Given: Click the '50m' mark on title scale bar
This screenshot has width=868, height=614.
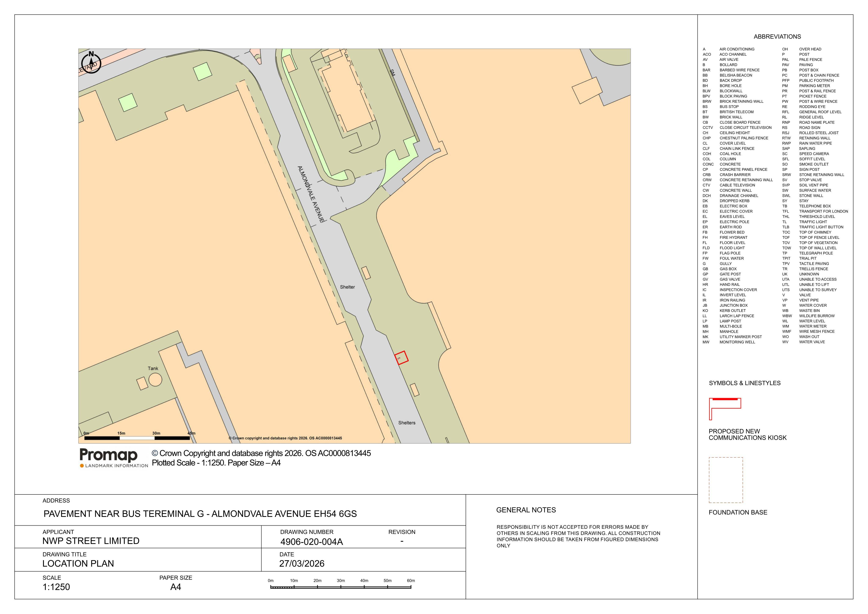Looking at the screenshot, I should coord(388,580).
